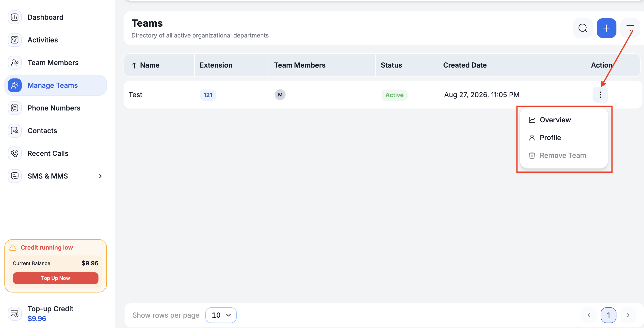This screenshot has width=644, height=328.
Task: Click the M team member avatar
Action: (280, 95)
